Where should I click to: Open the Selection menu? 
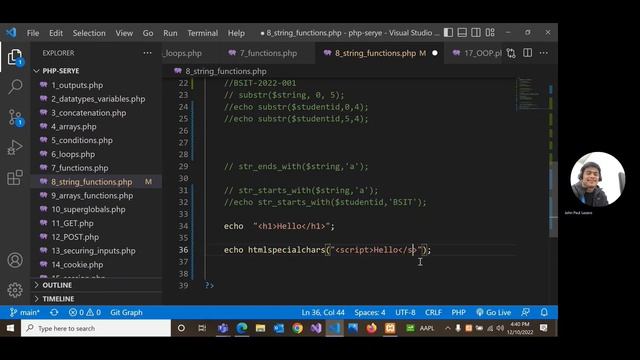click(x=89, y=33)
